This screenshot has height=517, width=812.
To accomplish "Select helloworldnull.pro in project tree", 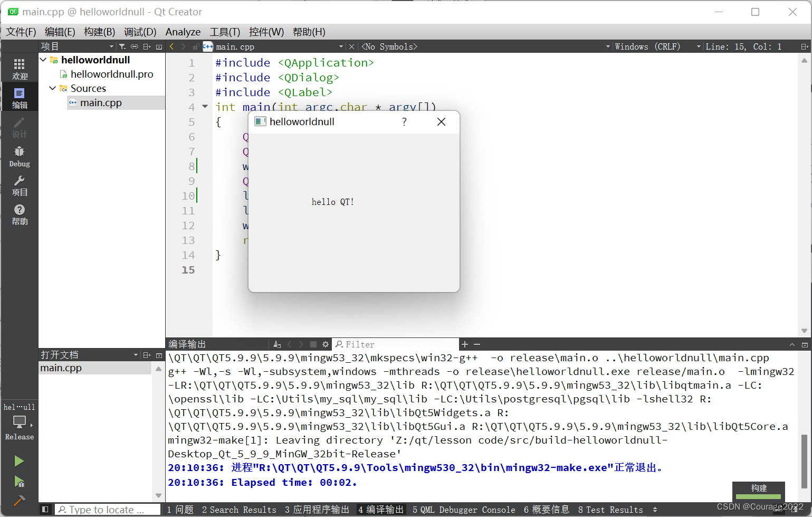I will coord(112,74).
